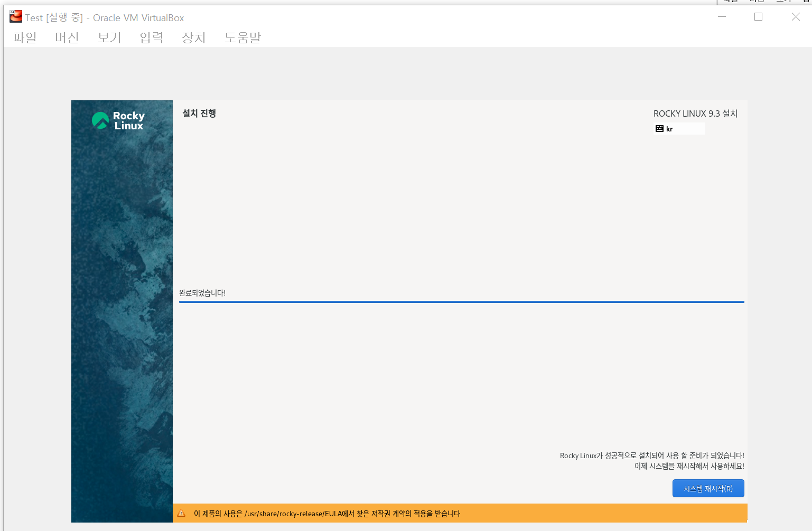Maximize the VirtualBox window

click(758, 17)
